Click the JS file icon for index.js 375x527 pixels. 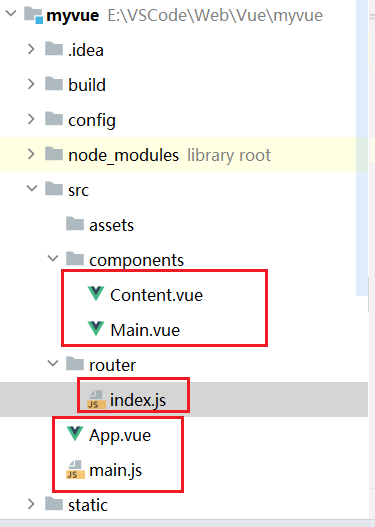pyautogui.click(x=96, y=399)
